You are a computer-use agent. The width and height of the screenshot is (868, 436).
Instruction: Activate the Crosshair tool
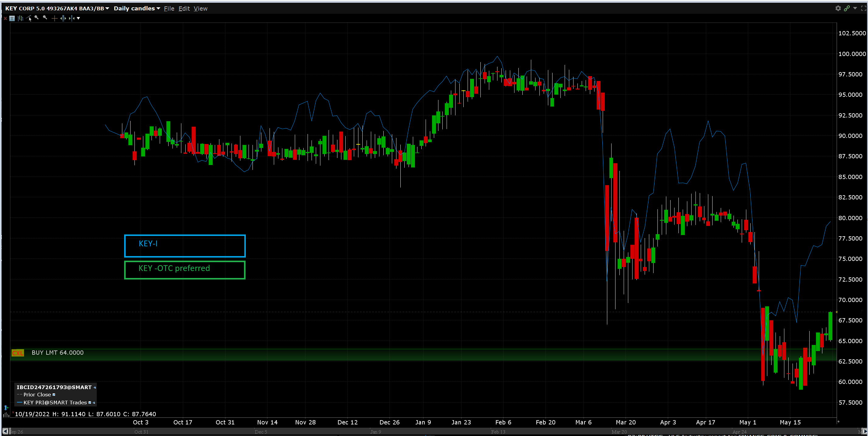[54, 19]
